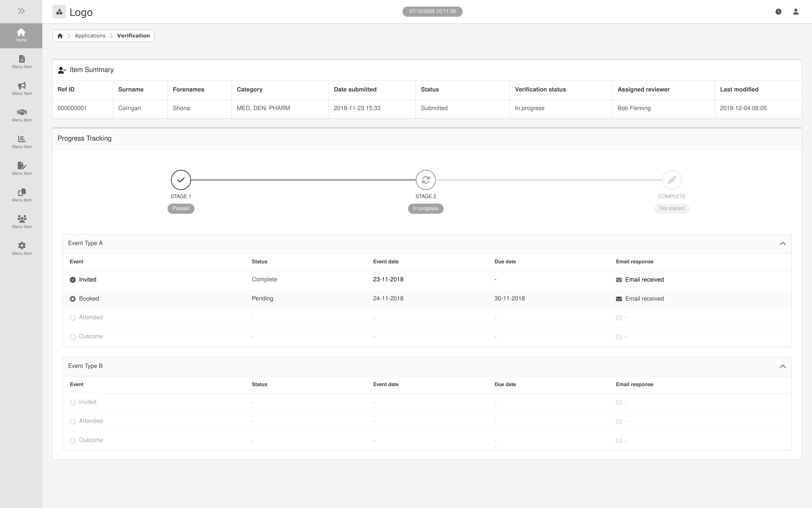The height and width of the screenshot is (508, 812).
Task: Click the Logo icon in header
Action: pos(59,12)
